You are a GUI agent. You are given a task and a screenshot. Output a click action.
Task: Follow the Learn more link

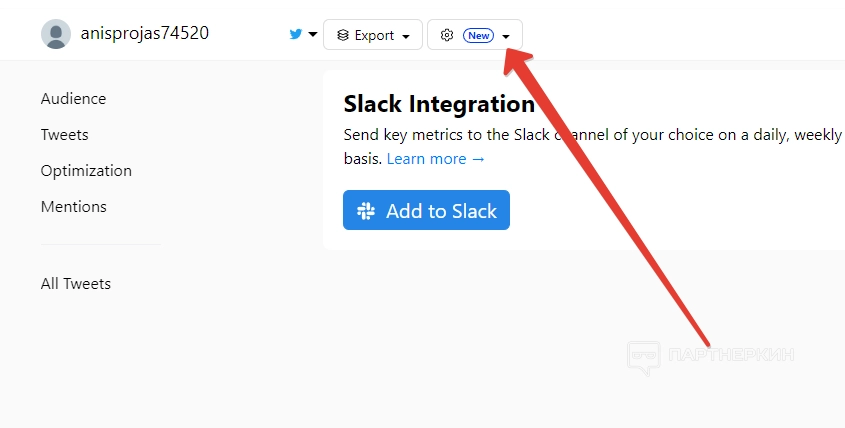coord(435,159)
